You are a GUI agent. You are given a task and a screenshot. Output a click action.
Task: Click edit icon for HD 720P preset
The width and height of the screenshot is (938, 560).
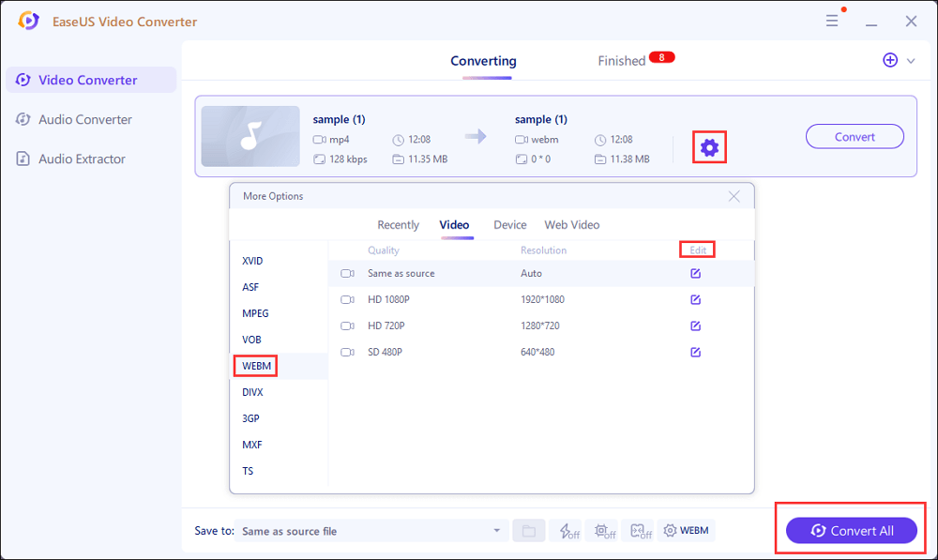695,326
